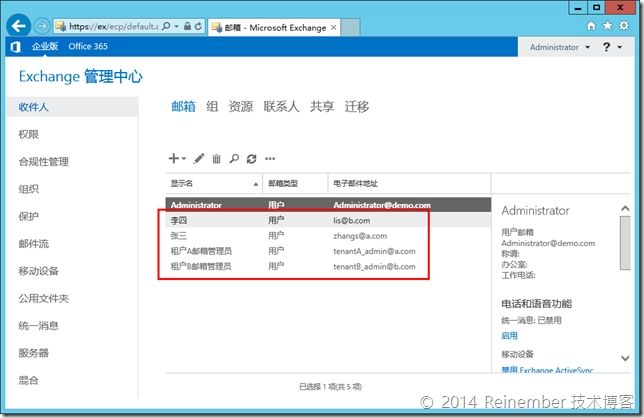The image size is (644, 418).
Task: Refresh the mailbox list
Action: point(251,158)
